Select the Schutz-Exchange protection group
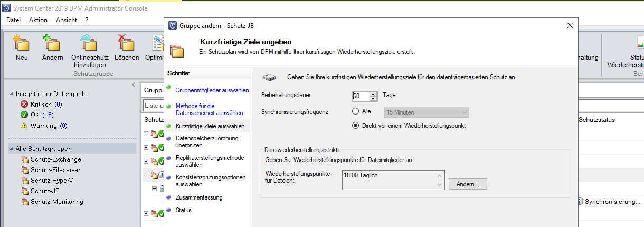The width and height of the screenshot is (644, 227). click(x=56, y=159)
